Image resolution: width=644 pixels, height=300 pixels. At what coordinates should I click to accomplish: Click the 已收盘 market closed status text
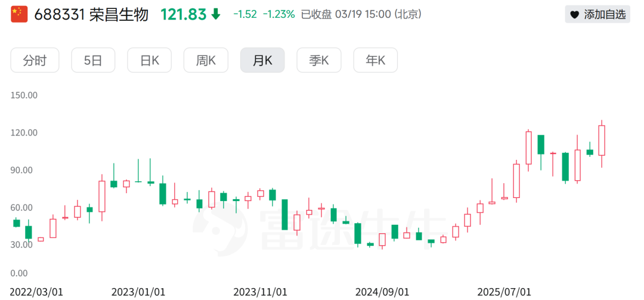316,14
